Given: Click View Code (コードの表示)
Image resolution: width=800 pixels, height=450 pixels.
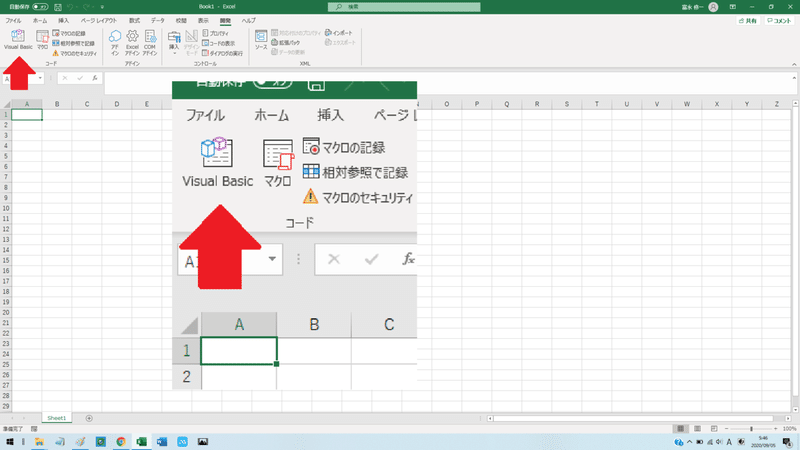Looking at the screenshot, I should tap(218, 43).
